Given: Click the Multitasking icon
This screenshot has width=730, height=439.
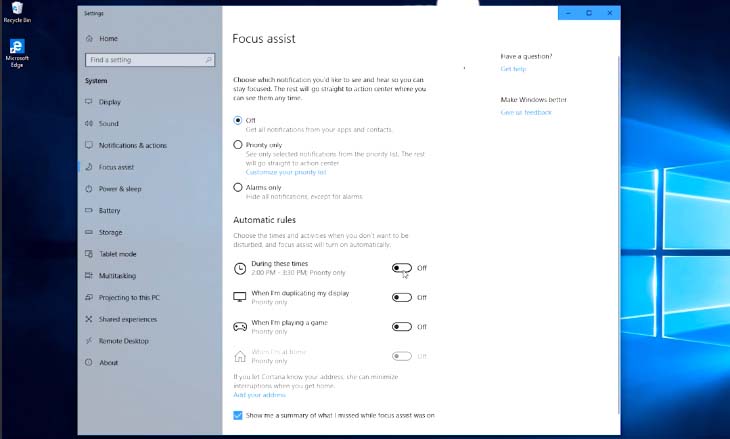Looking at the screenshot, I should tap(89, 276).
